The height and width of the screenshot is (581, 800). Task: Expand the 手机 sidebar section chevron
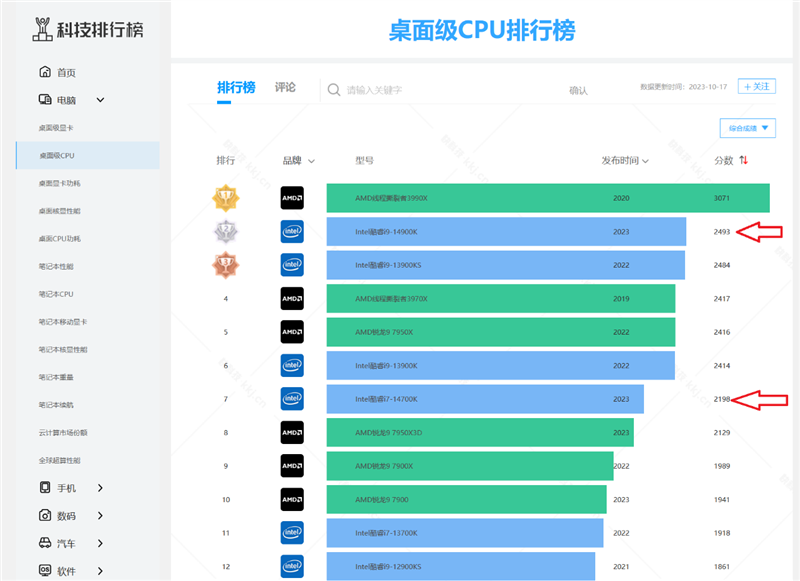pos(100,488)
